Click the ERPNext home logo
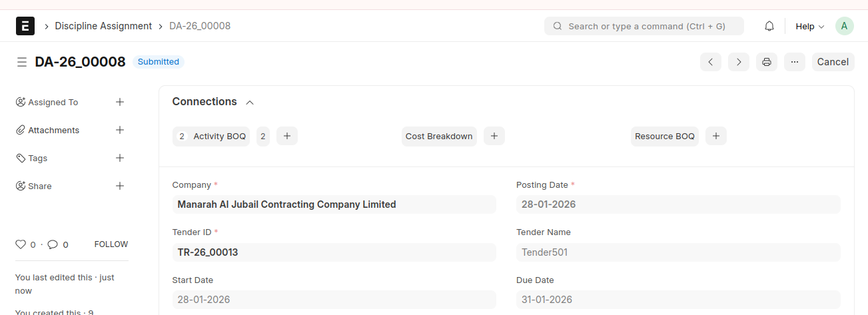This screenshot has width=868, height=315. pos(25,26)
